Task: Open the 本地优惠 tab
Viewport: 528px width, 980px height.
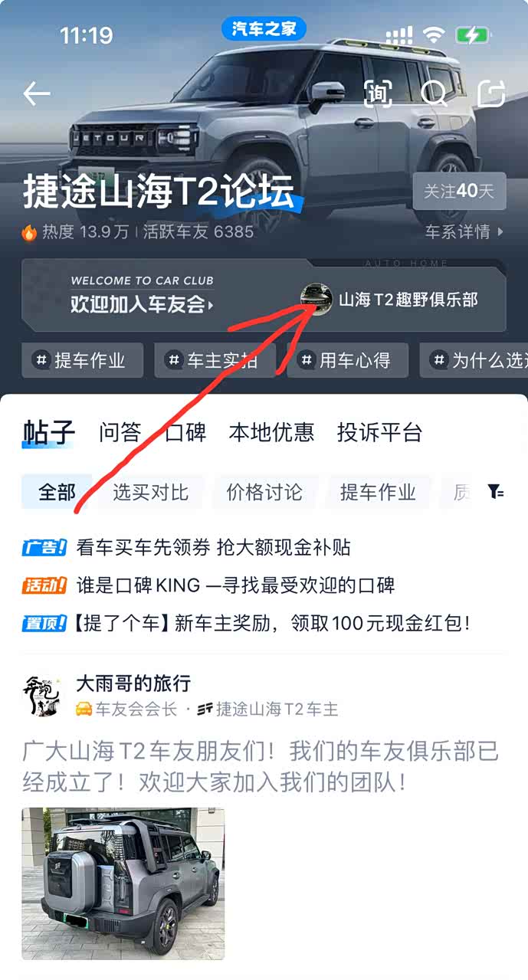Action: (x=271, y=432)
